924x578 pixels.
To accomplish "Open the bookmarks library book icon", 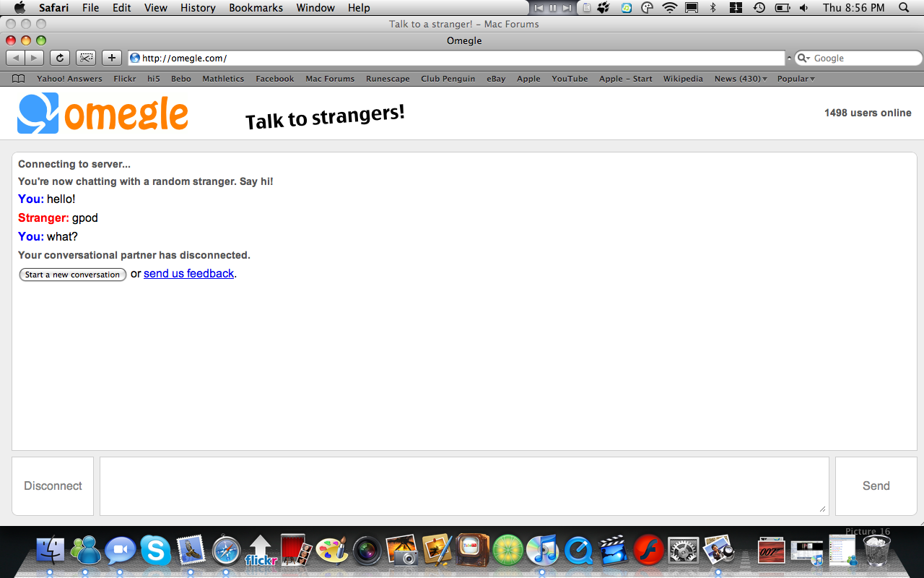I will click(x=19, y=79).
